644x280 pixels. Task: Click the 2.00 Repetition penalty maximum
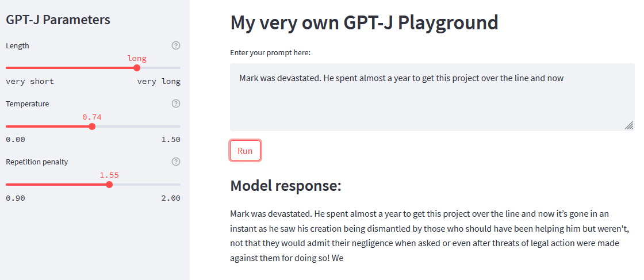click(171, 198)
